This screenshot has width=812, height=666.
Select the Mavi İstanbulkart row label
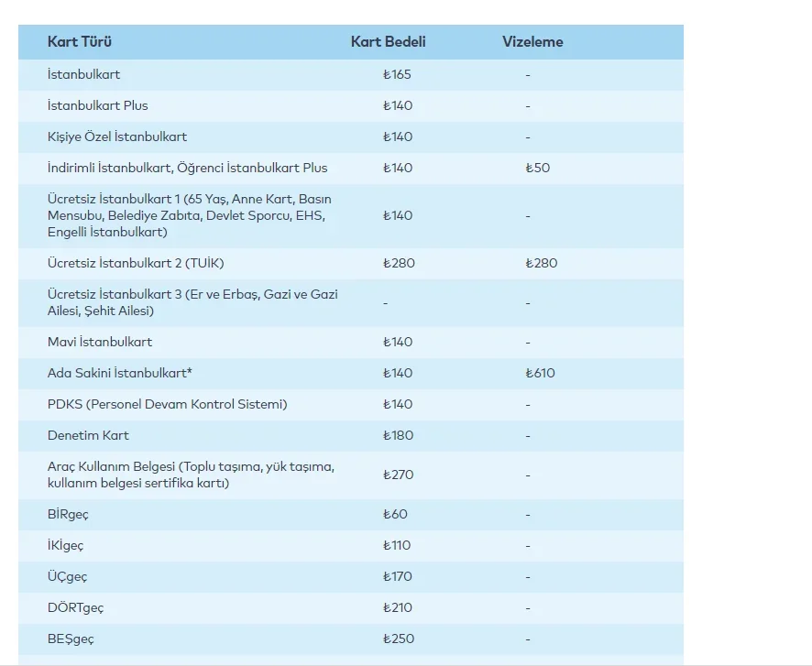click(100, 342)
